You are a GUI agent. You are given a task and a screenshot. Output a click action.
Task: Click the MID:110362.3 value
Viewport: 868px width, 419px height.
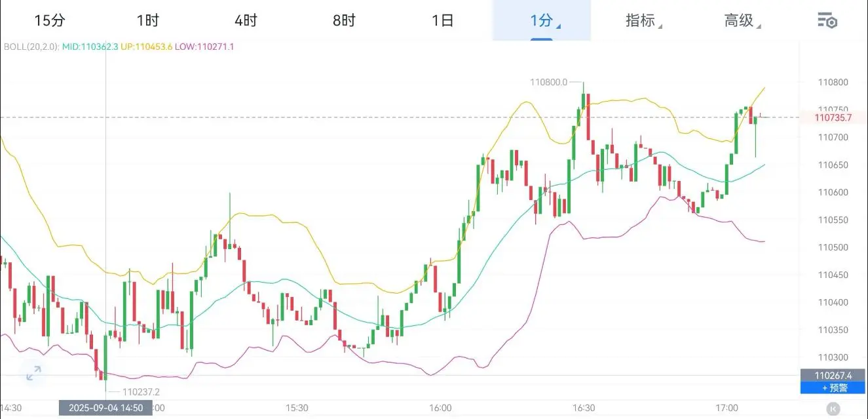(x=90, y=47)
